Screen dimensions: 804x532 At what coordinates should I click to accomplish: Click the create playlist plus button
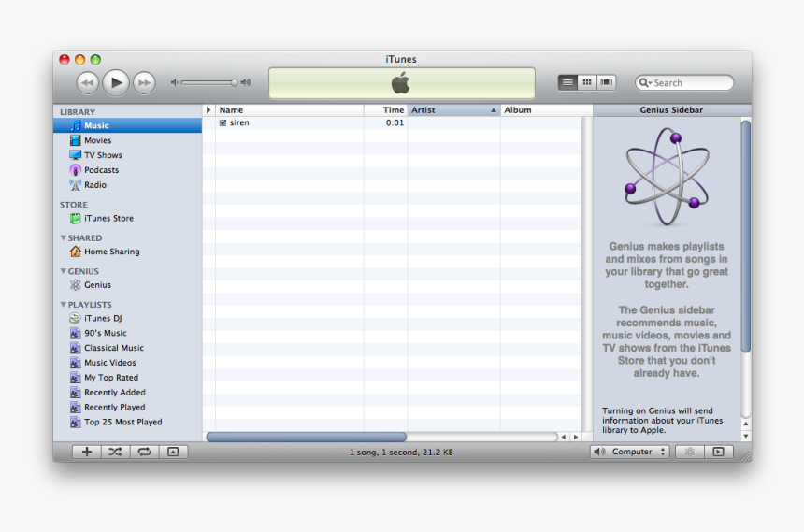(x=87, y=452)
